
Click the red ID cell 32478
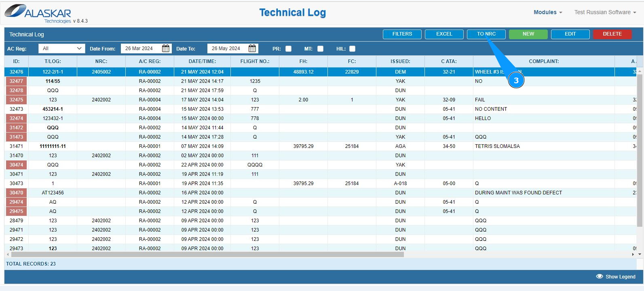click(16, 91)
